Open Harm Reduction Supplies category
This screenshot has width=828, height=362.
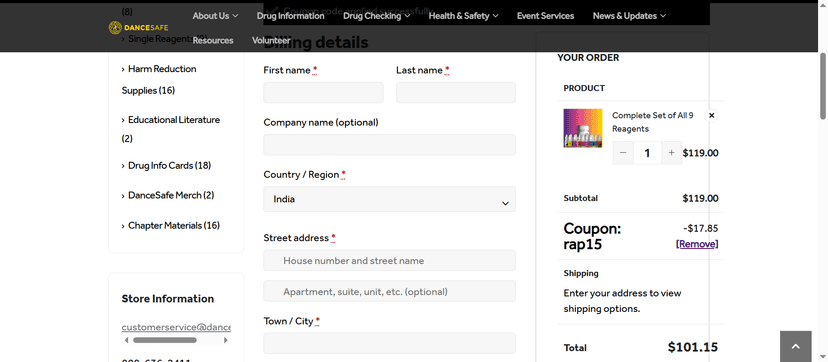(159, 80)
